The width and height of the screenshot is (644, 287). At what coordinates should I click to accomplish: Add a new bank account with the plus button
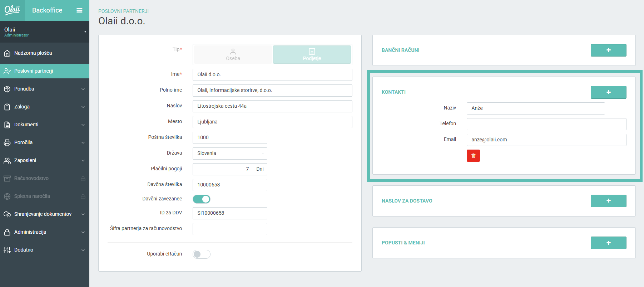[x=608, y=50]
